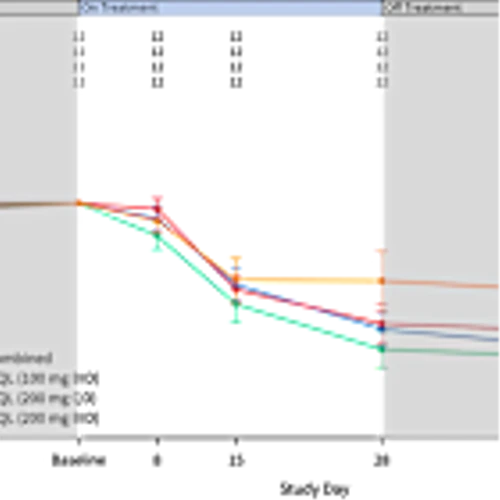Select the orange data point at day 15

236,278
